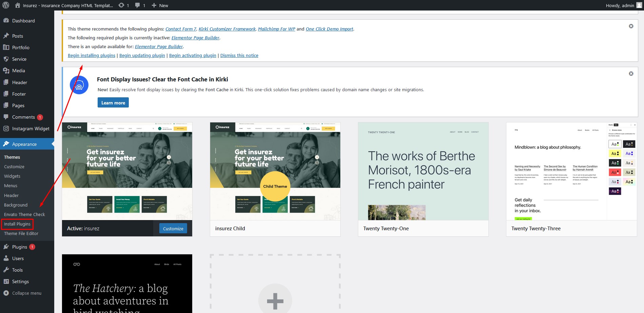
Task: Click the Kirki circular logo icon
Action: [79, 85]
